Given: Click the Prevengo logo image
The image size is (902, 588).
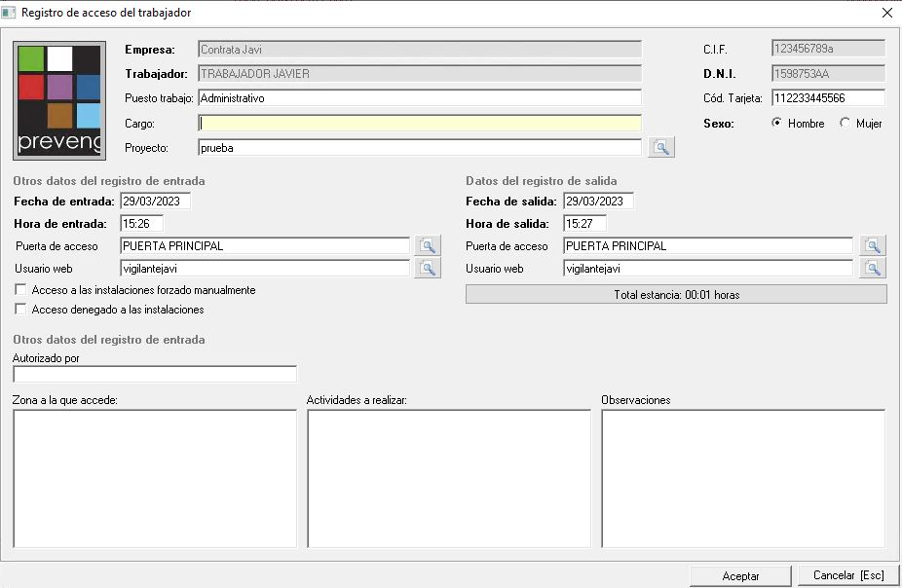Looking at the screenshot, I should coord(59,100).
